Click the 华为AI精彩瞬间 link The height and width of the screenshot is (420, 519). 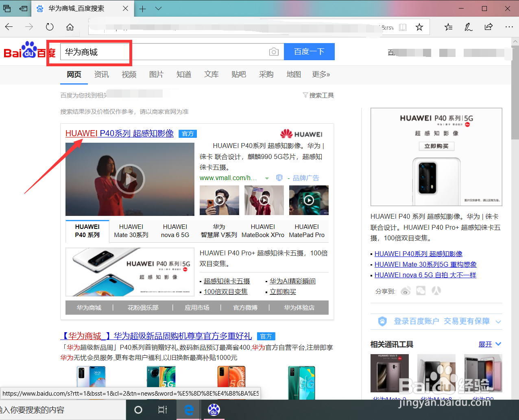[292, 281]
